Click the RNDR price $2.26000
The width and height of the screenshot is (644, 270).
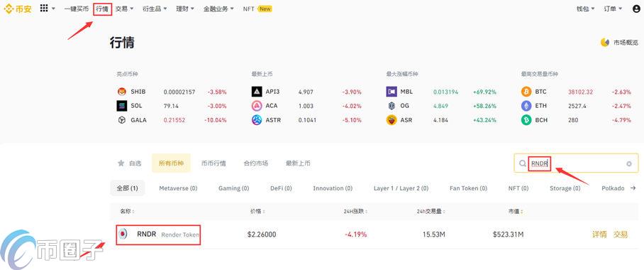coord(262,234)
